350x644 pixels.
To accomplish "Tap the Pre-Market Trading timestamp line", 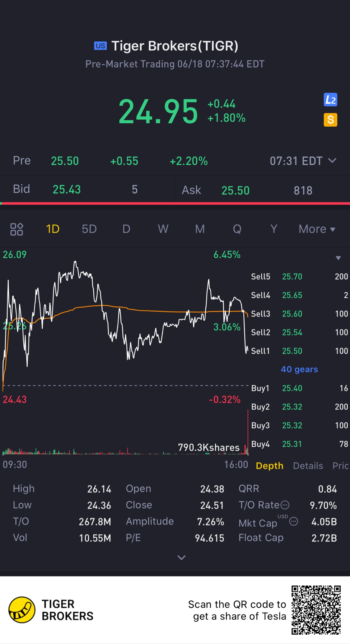I will pos(175,64).
